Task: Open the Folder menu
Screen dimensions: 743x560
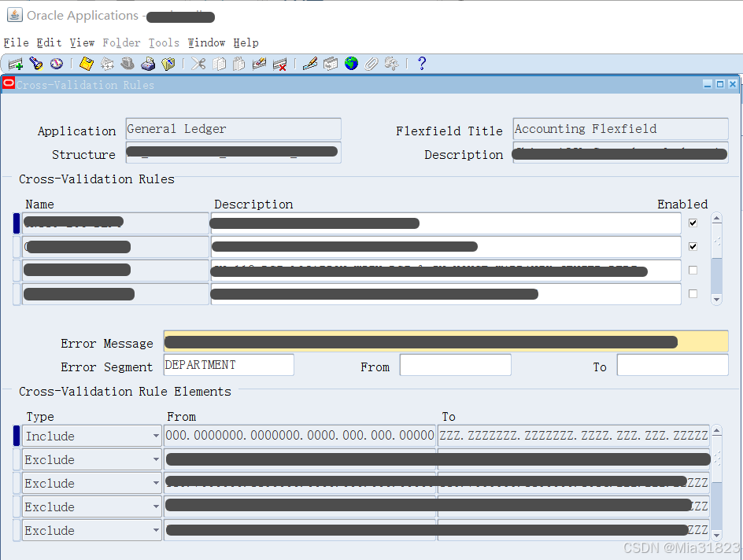Action: 121,42
